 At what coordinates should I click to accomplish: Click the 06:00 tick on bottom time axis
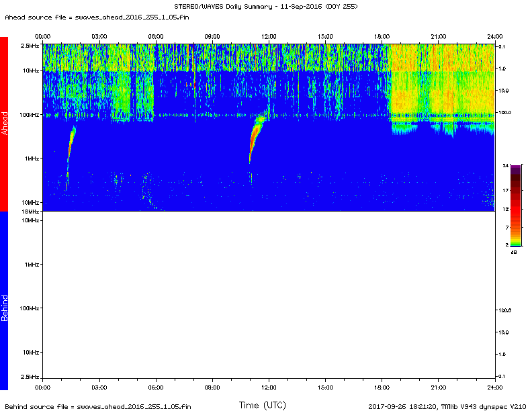coord(155,387)
